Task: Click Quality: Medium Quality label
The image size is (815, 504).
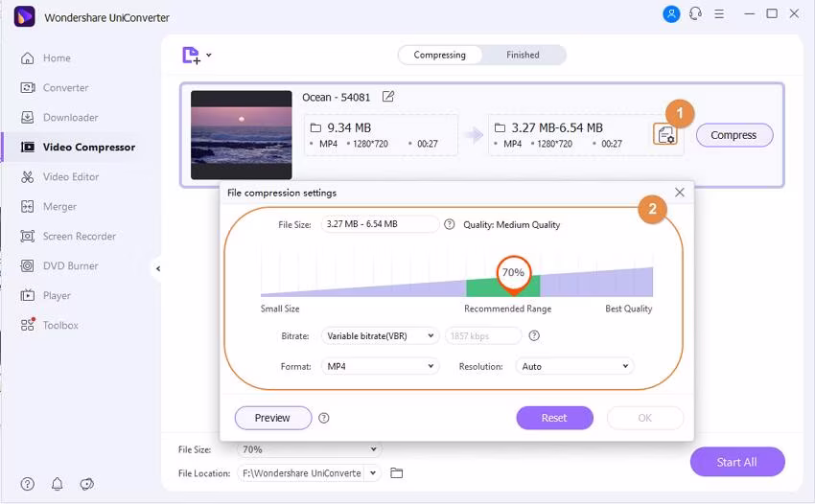Action: (511, 224)
